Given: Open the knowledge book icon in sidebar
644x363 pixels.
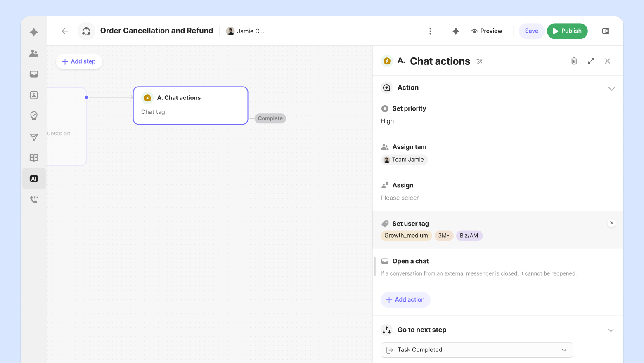Looking at the screenshot, I should pyautogui.click(x=34, y=158).
